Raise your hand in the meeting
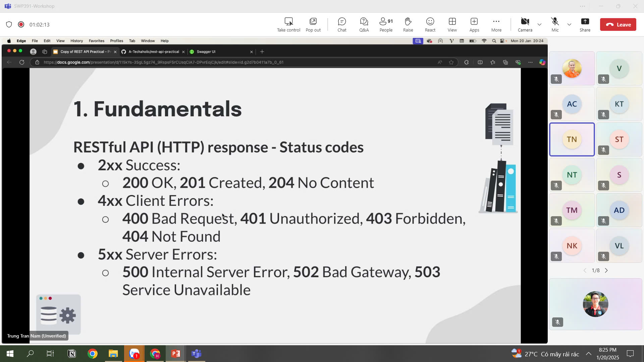 click(x=408, y=24)
